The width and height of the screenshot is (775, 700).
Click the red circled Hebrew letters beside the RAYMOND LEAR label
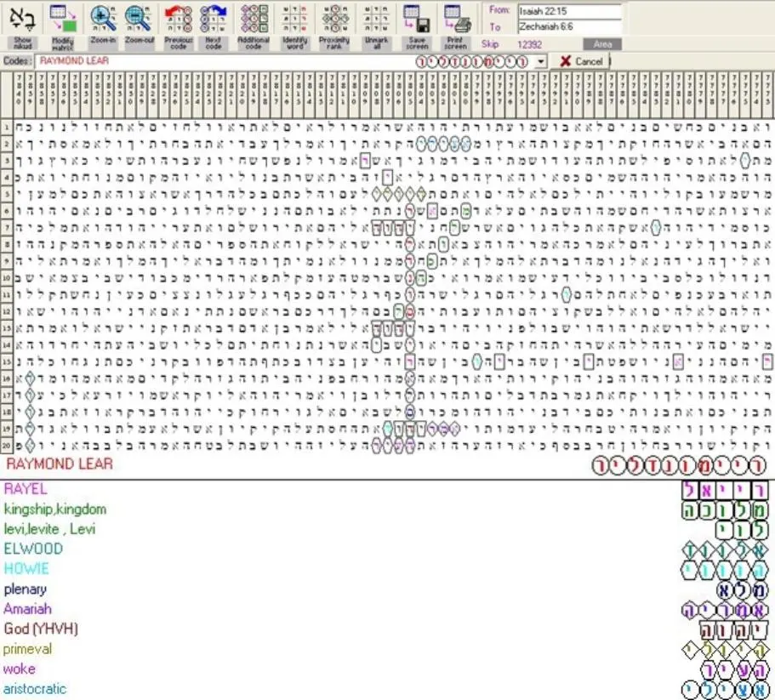pyautogui.click(x=679, y=465)
